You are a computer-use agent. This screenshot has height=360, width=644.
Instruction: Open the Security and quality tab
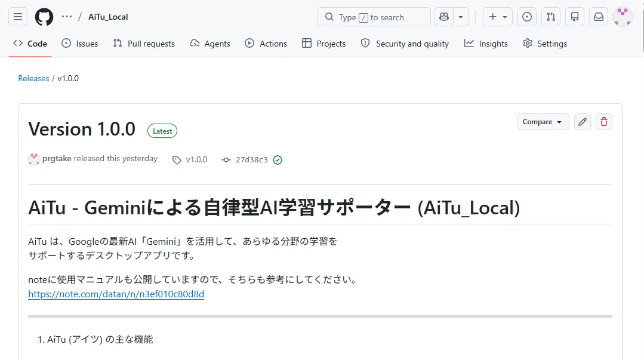[405, 44]
